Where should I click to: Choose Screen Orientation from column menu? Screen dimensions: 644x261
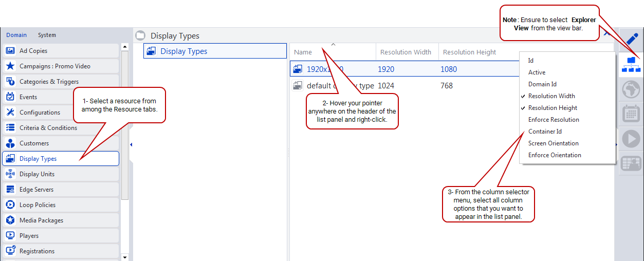tap(553, 143)
